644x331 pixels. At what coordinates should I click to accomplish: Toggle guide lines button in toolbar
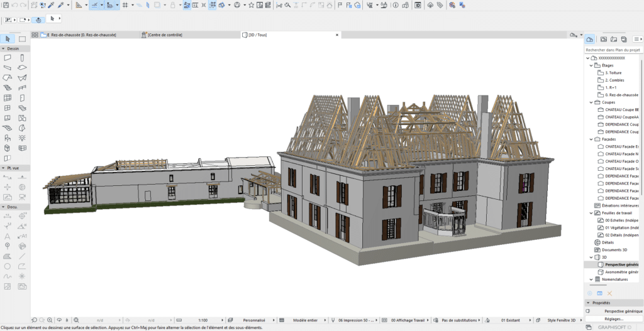pos(94,5)
